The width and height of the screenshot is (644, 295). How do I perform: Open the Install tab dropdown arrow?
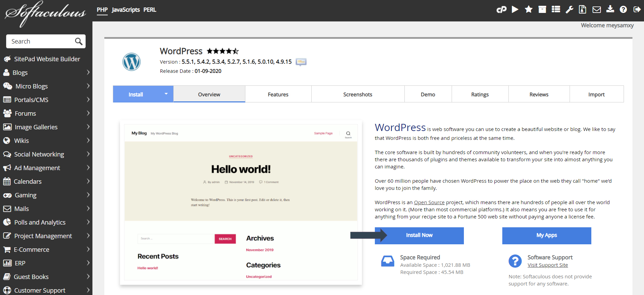pyautogui.click(x=166, y=94)
